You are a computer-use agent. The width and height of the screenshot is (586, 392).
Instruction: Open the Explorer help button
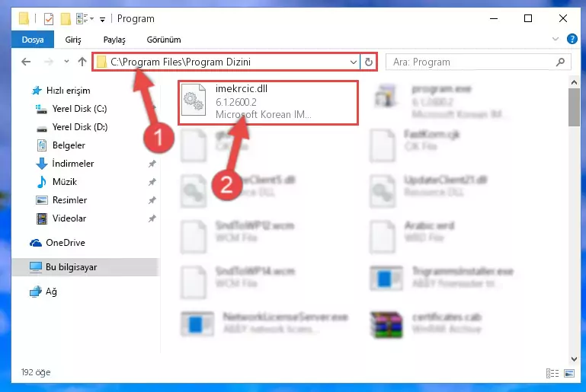pos(572,39)
